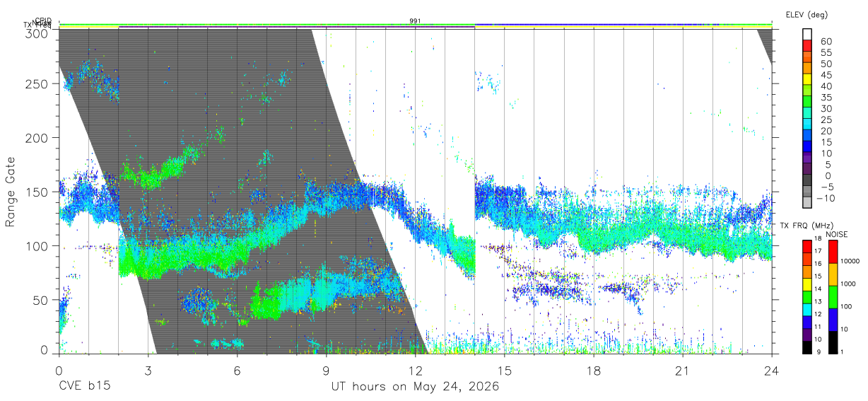Click the '10000' label on the NOISE scale
868x401 pixels.
coord(850,262)
